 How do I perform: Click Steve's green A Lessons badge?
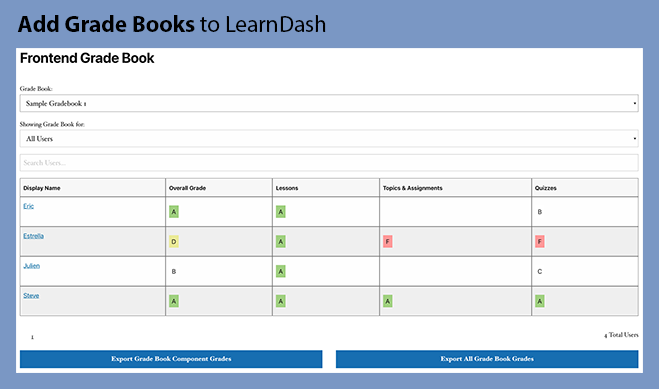tap(281, 301)
